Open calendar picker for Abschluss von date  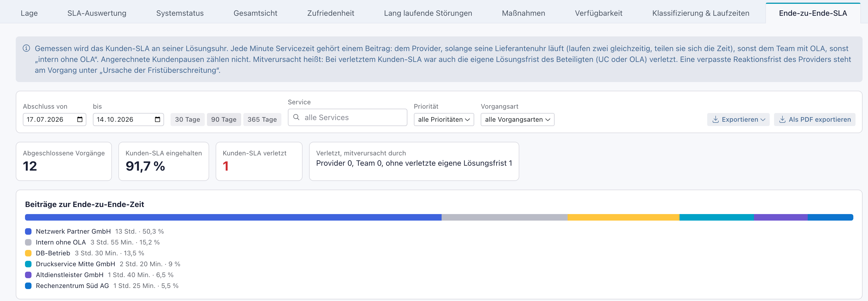tap(80, 119)
